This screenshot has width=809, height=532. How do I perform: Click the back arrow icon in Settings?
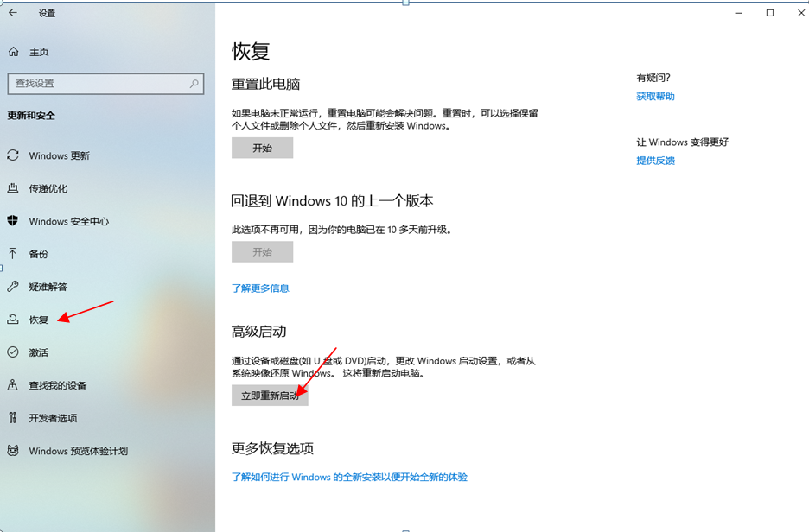coord(13,13)
